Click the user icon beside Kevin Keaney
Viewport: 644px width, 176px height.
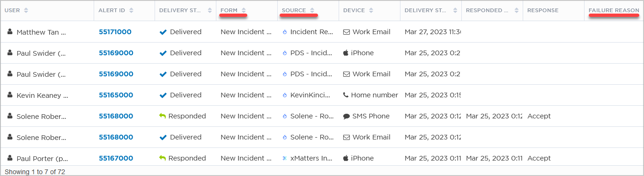pos(10,95)
